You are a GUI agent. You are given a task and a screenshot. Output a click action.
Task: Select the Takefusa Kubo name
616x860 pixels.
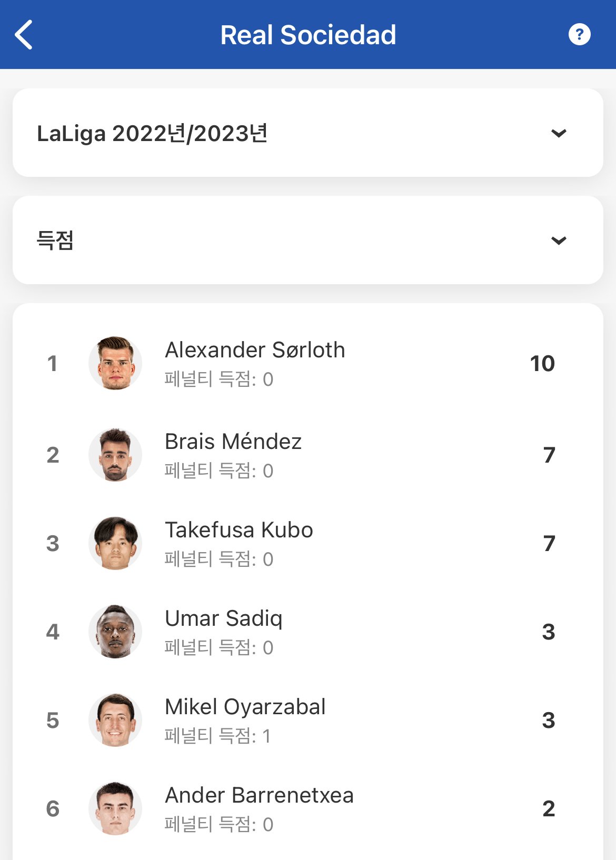tap(239, 530)
